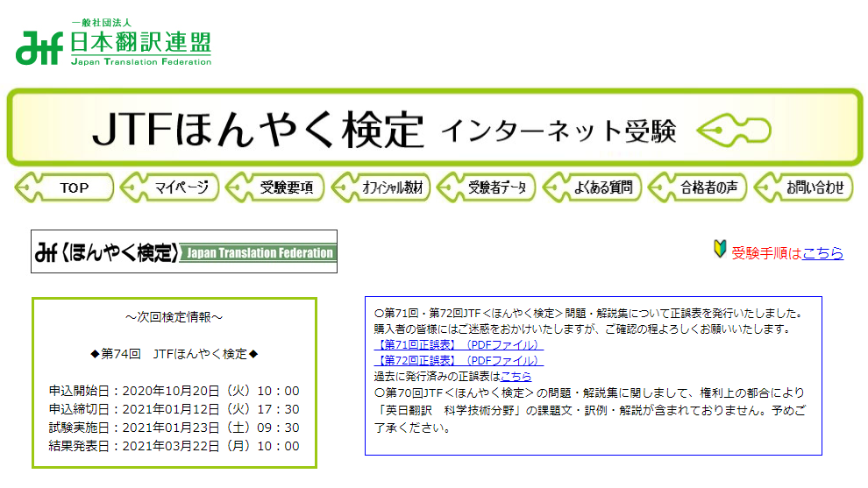Click the green beginner mark icon
The height and width of the screenshot is (488, 868).
(720, 249)
